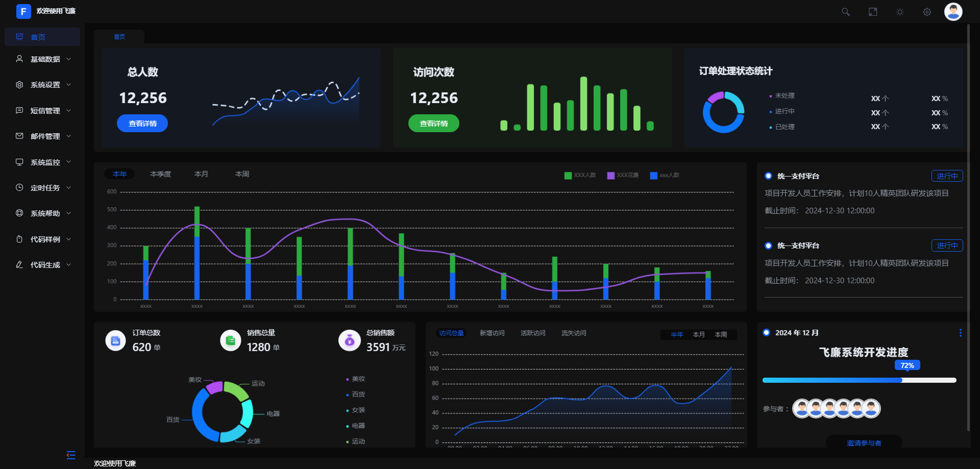This screenshot has height=469, width=980.
Task: Toggle the green XXX人数 legend series
Action: pyautogui.click(x=580, y=176)
